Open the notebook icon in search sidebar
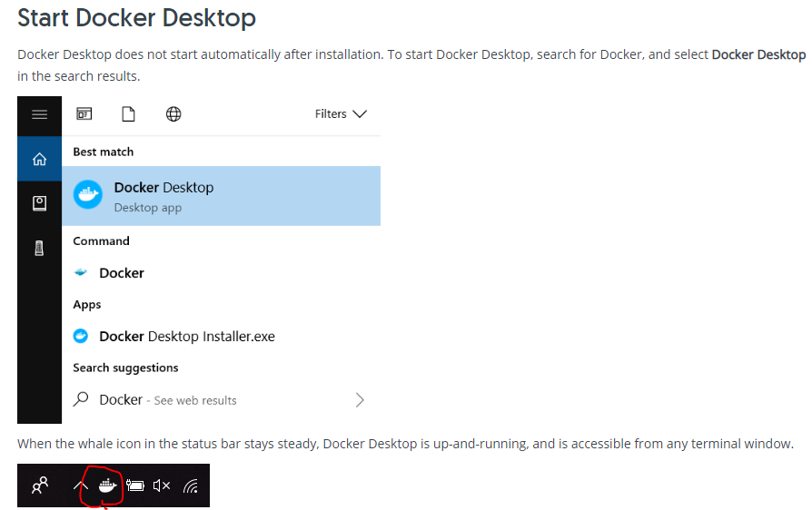Screen dimensions: 812x510 coord(39,203)
